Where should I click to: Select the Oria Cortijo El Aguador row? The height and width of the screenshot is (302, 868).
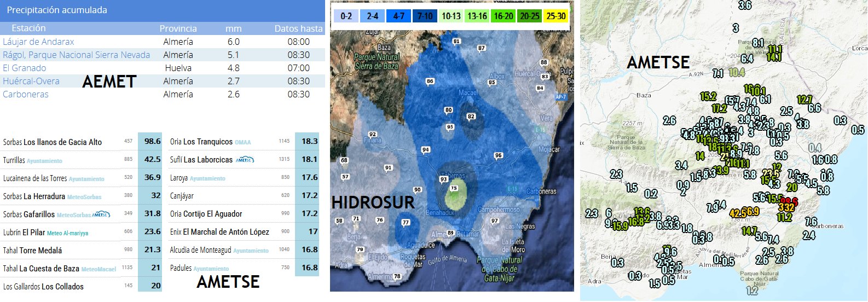[244, 213]
